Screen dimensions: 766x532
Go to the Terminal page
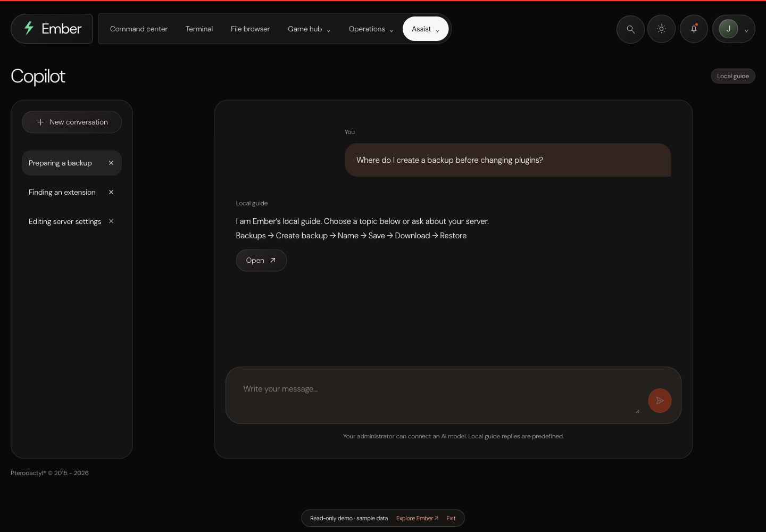coord(199,29)
